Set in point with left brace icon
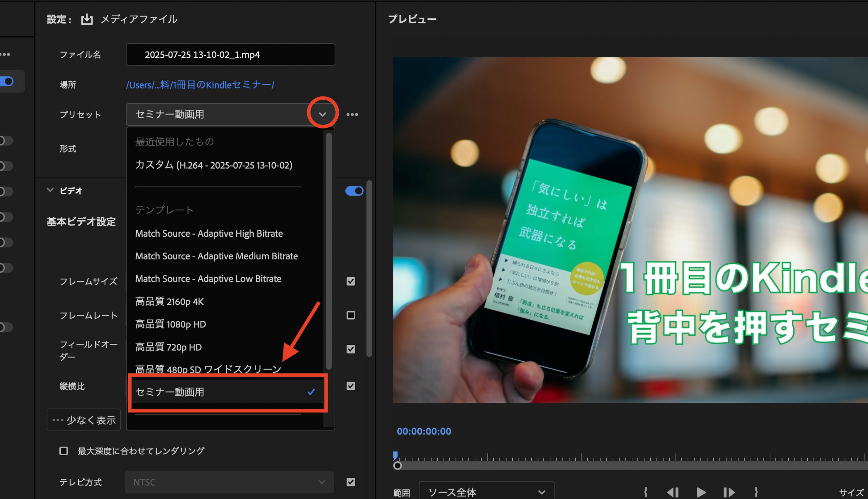 tap(646, 493)
